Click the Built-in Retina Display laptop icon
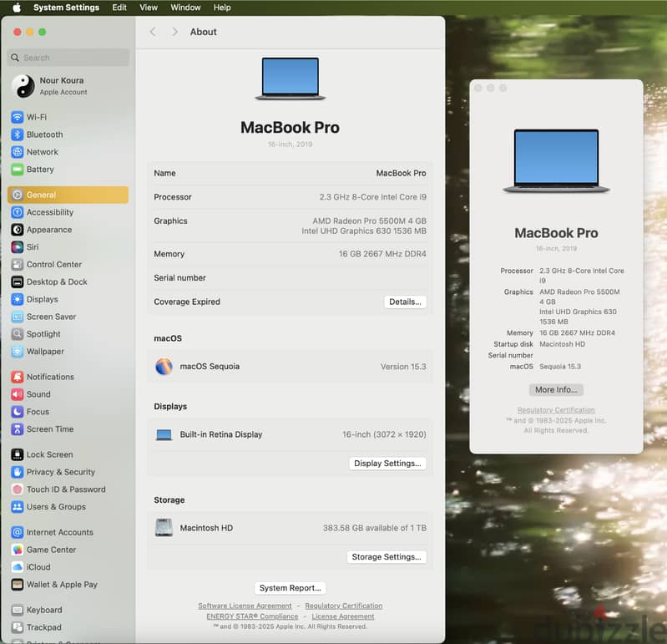The width and height of the screenshot is (667, 644). (164, 434)
